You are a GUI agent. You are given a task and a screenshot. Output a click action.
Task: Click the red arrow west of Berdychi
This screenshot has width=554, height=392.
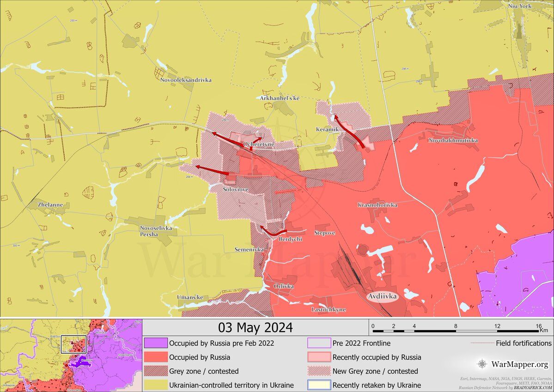click(x=273, y=231)
